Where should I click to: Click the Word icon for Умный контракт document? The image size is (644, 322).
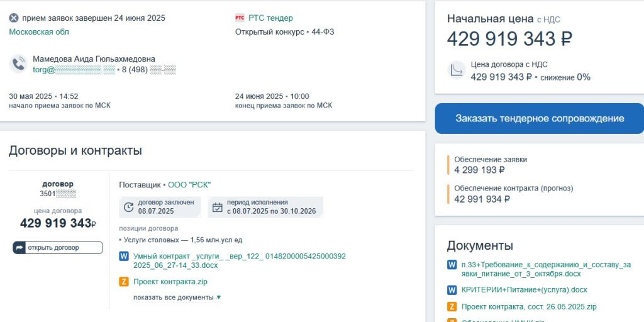point(124,257)
